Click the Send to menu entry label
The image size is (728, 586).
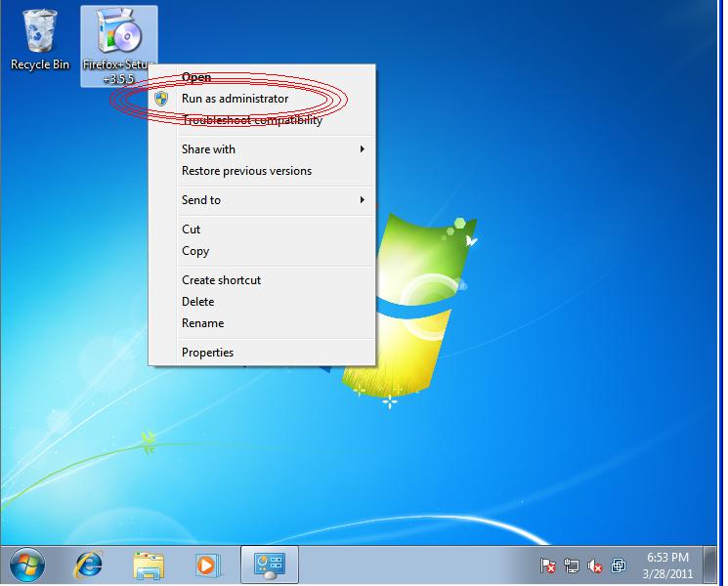pos(201,200)
